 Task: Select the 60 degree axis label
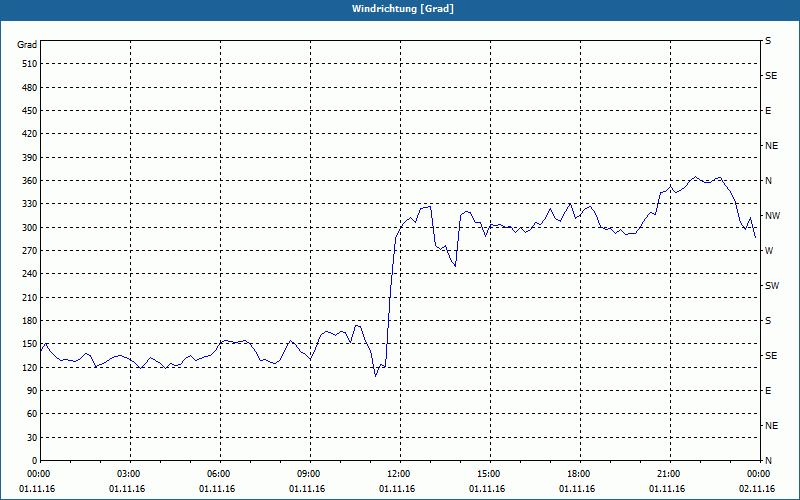[x=32, y=414]
